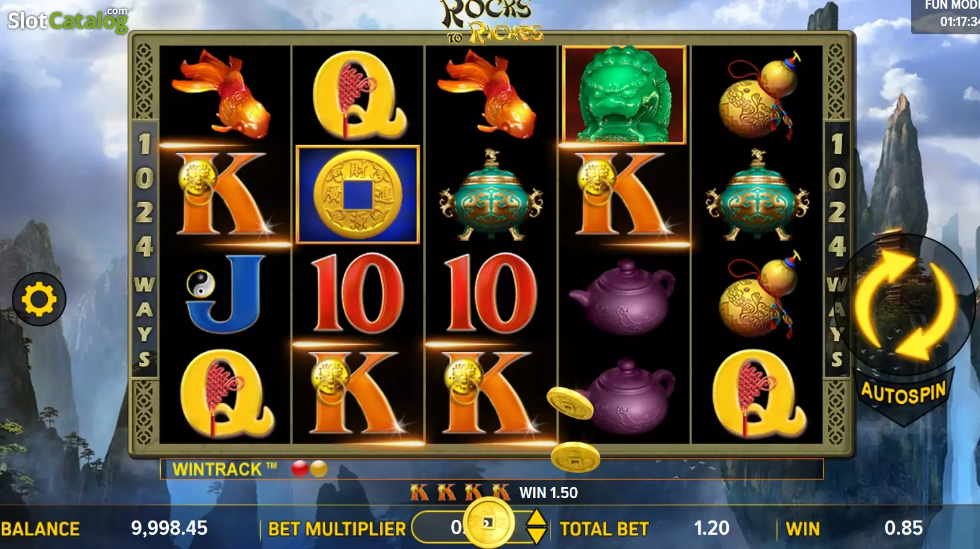Spin the reels with the yellow arrows button
The height and width of the screenshot is (549, 980).
click(905, 305)
